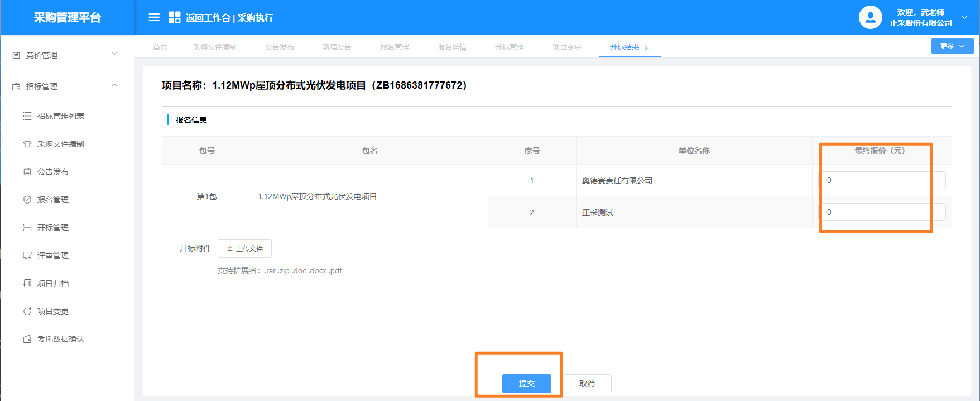Screen dimensions: 980x401
Task: Click the workbench grid icon
Action: click(175, 17)
